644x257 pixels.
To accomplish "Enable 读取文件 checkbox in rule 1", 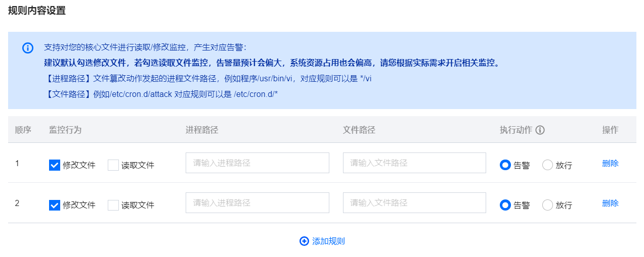I will 113,165.
